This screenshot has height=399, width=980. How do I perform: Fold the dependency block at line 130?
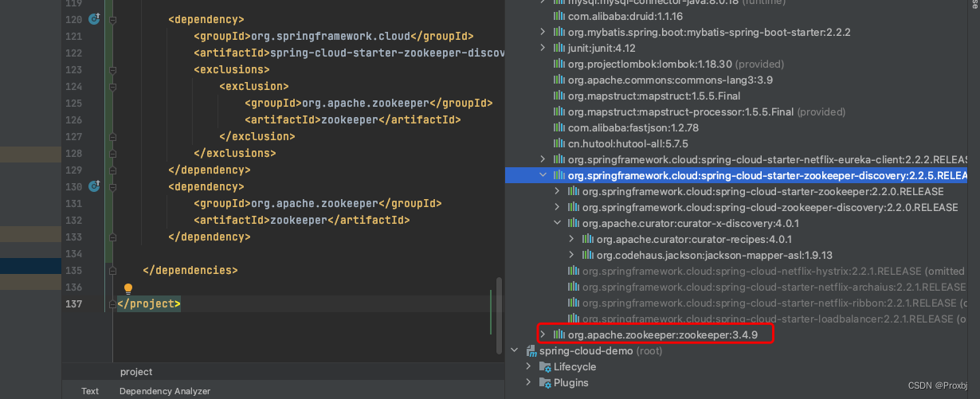[112, 186]
